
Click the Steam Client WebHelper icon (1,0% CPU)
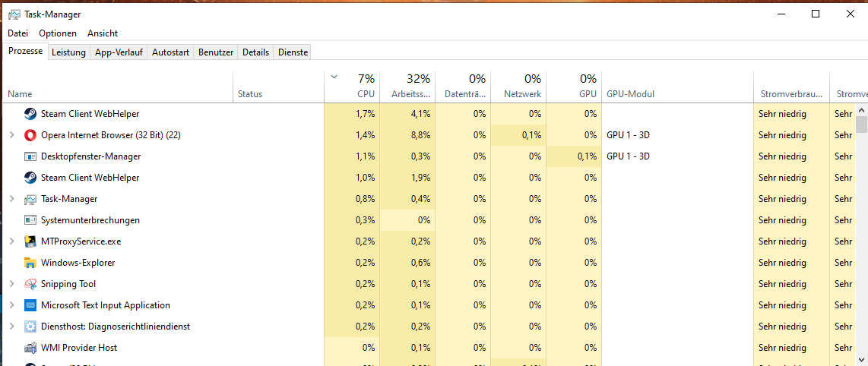point(30,178)
